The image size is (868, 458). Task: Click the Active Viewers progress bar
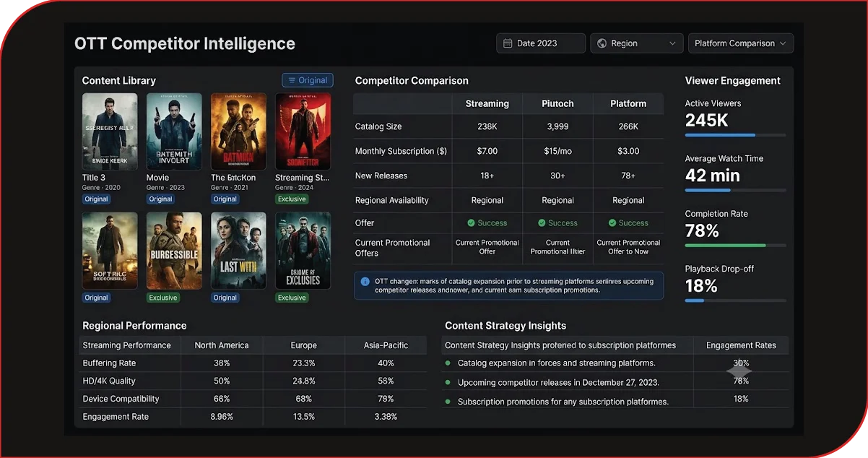coord(735,135)
